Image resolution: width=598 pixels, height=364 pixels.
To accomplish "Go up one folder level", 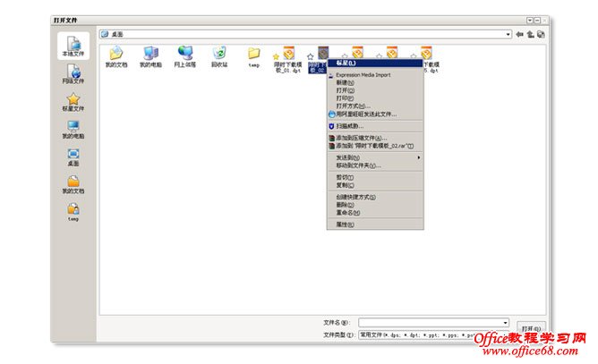I will pyautogui.click(x=530, y=34).
